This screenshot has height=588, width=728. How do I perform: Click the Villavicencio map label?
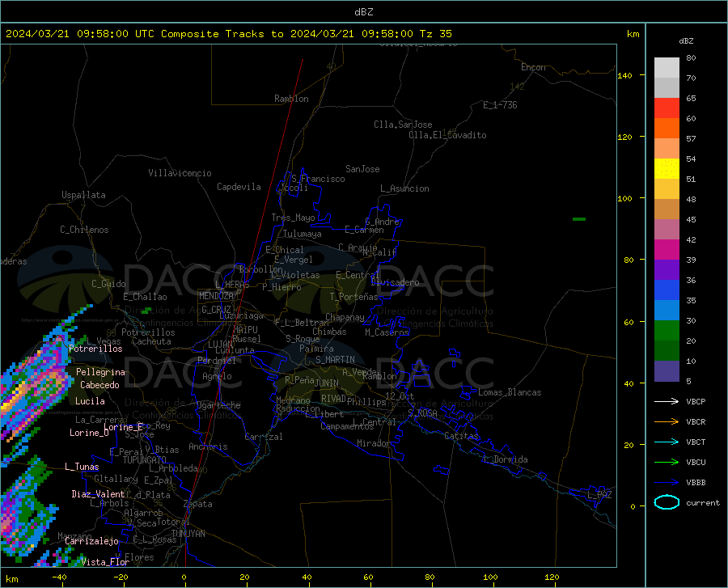(x=180, y=173)
